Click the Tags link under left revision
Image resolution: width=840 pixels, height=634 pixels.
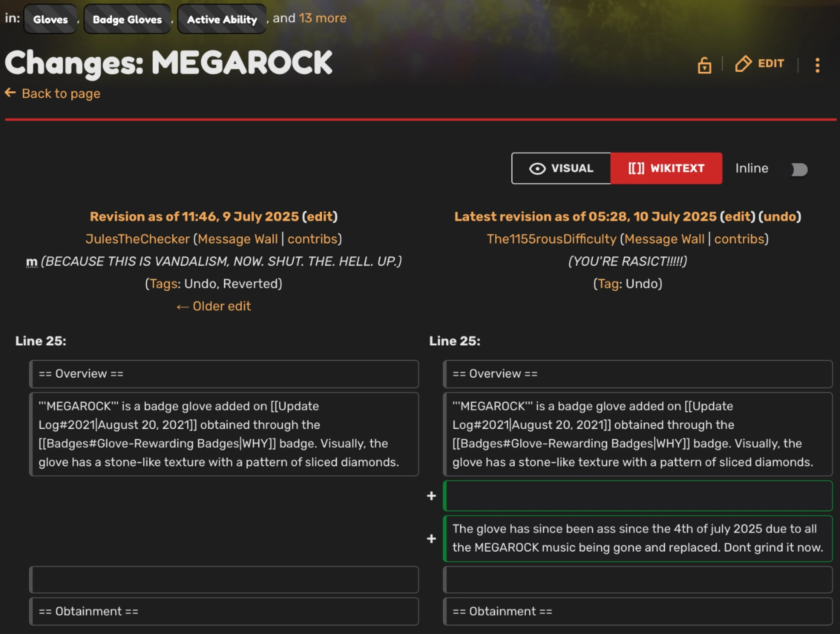[163, 284]
